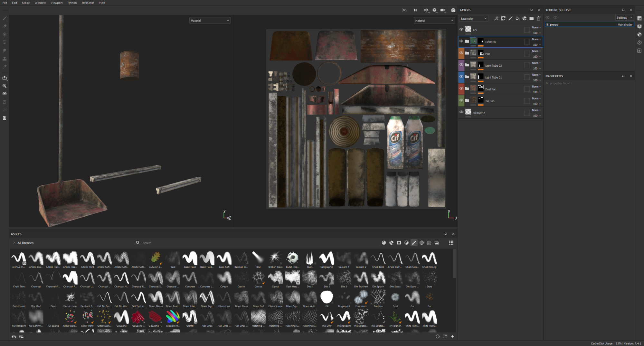644x346 pixels.
Task: Add a new folder in the Layers panel
Action: click(x=532, y=18)
